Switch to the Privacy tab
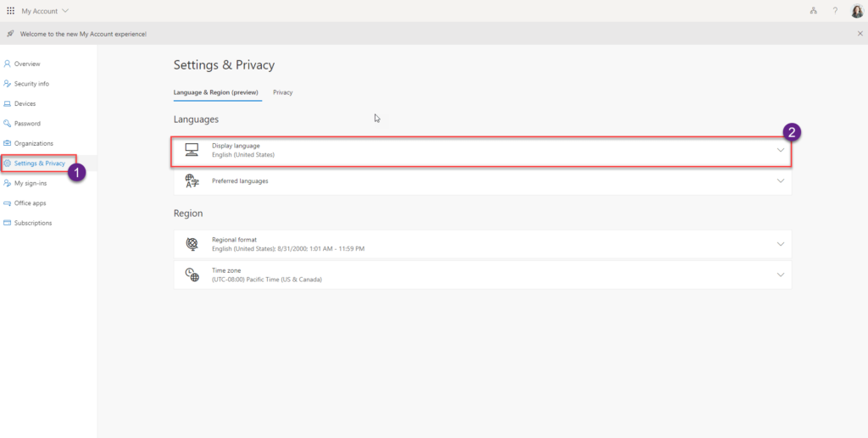 click(x=282, y=92)
